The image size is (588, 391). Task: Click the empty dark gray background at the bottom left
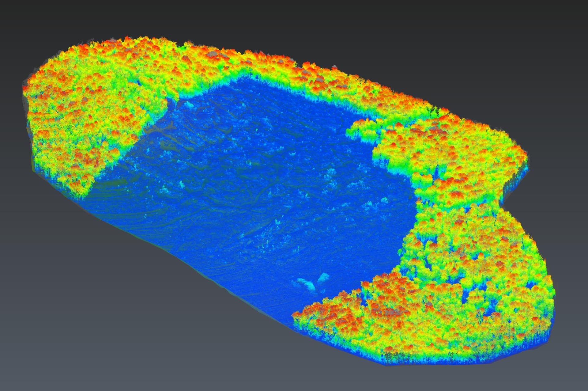pyautogui.click(x=77, y=322)
